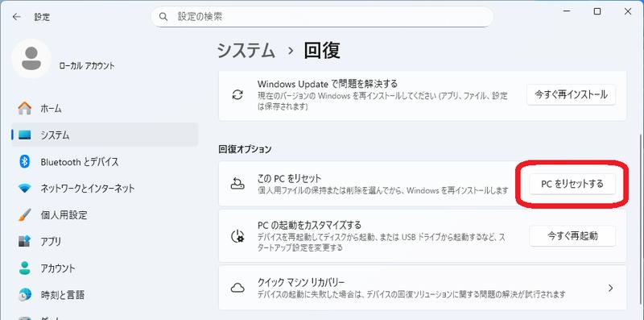Click the Quick Machine Recovery cloud icon
The image size is (644, 320).
coord(237,288)
